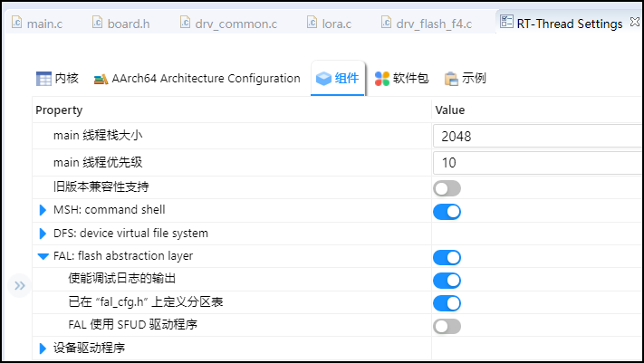
Task: Expand DFS: device virtual file system
Action: [43, 234]
